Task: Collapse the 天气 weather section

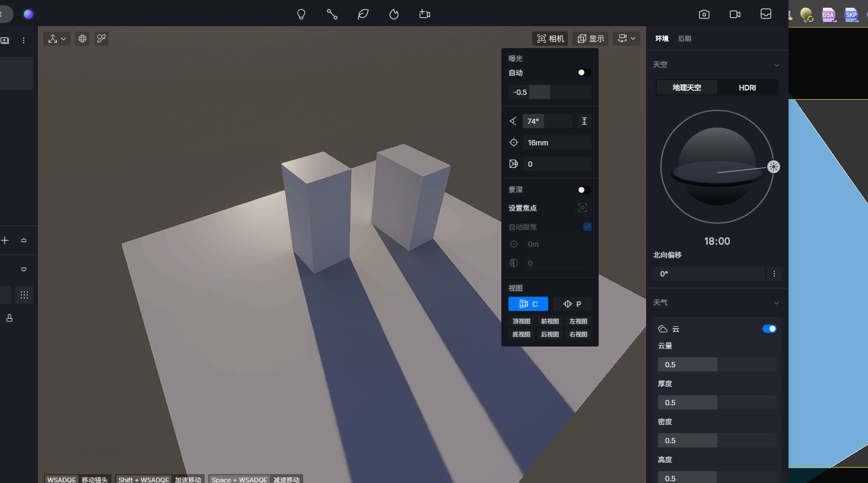Action: (x=776, y=303)
